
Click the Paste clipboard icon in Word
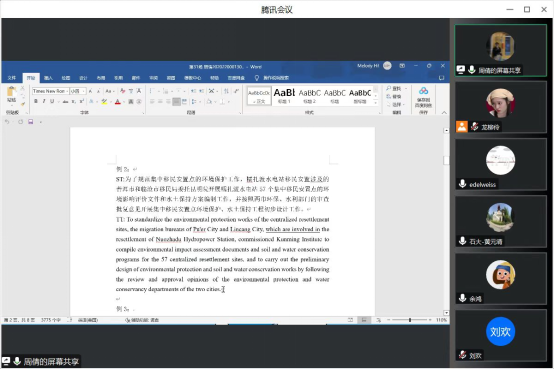11,92
